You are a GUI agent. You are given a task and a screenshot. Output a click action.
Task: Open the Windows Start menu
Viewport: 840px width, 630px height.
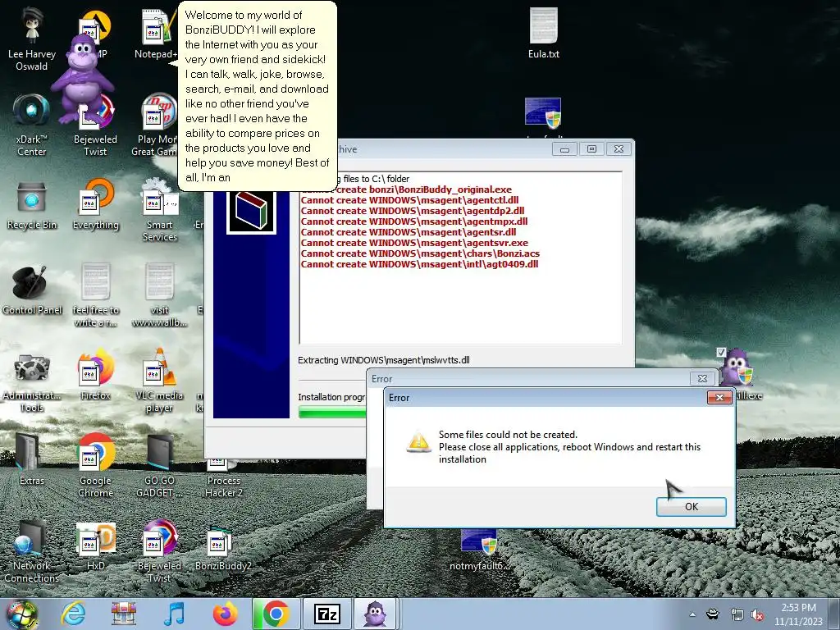[21, 614]
